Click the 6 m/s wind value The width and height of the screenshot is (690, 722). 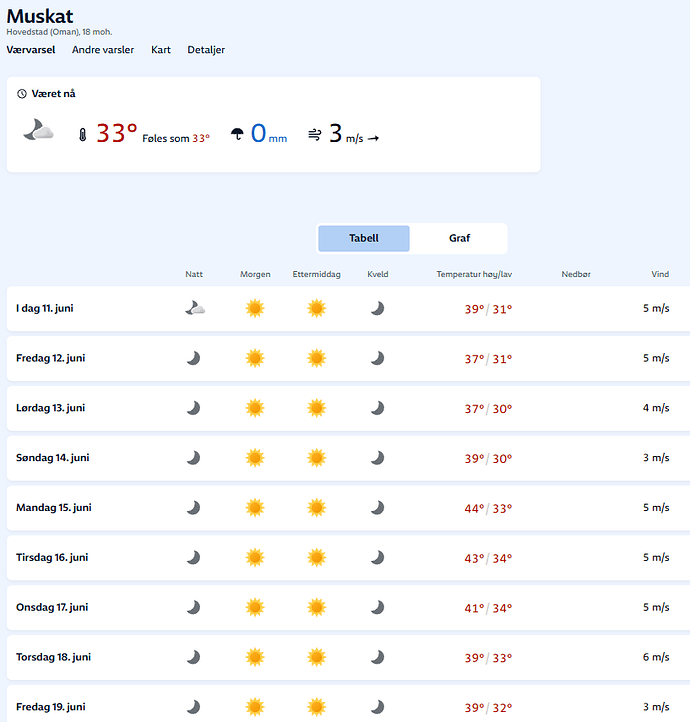[656, 657]
